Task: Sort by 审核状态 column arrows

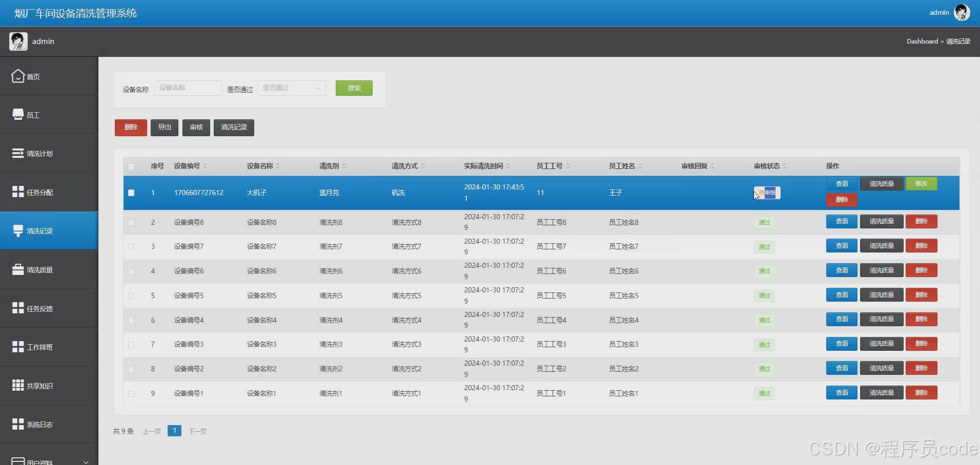Action: point(785,166)
